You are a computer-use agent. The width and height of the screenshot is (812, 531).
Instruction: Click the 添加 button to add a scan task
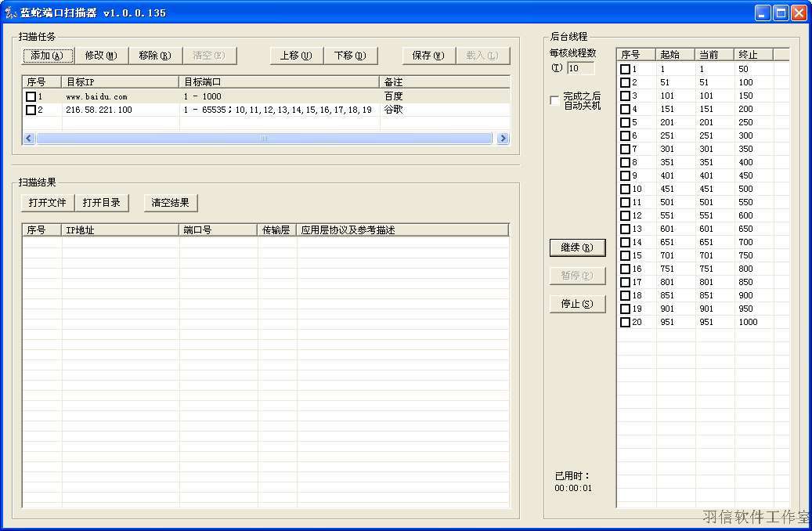48,56
